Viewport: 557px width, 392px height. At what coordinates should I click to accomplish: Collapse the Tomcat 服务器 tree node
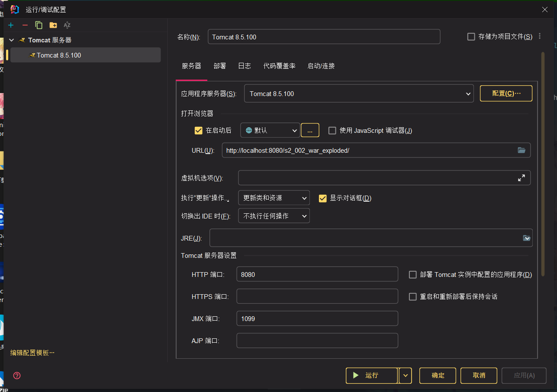[x=11, y=40]
